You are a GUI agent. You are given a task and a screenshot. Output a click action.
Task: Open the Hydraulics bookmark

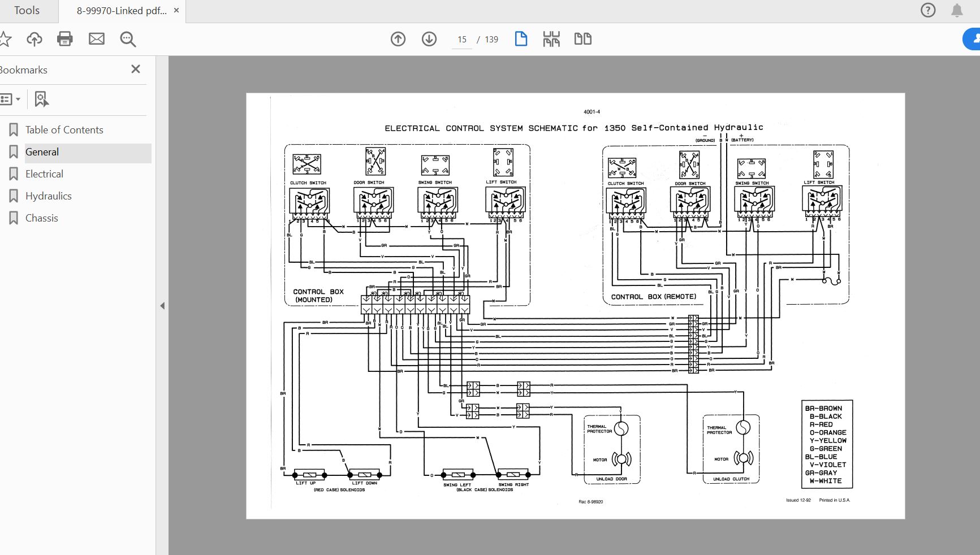[48, 196]
